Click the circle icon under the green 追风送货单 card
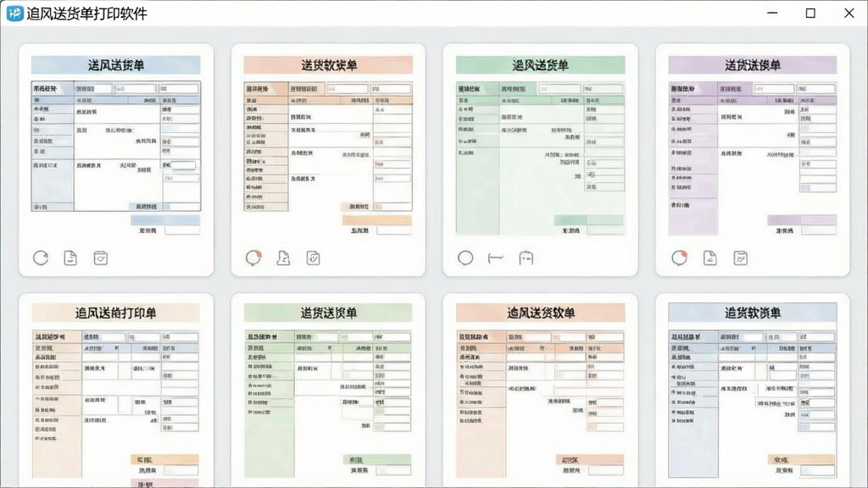Viewport: 868px width, 488px height. click(x=465, y=258)
